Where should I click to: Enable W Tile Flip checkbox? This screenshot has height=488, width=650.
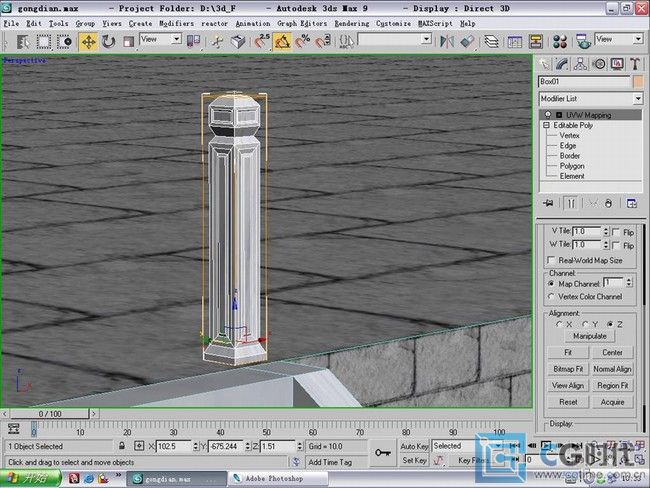[x=616, y=245]
